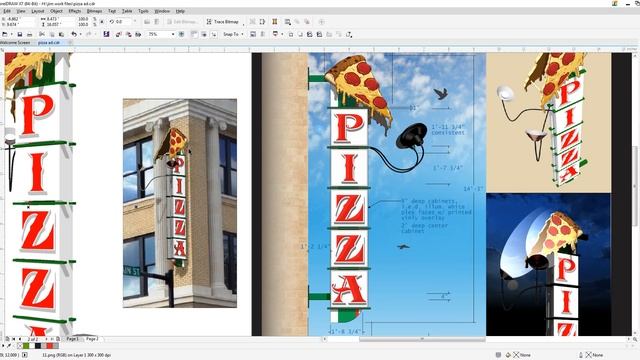Click the Mirror horizontally icon
Viewport: 640px width, 360px height.
tap(147, 22)
